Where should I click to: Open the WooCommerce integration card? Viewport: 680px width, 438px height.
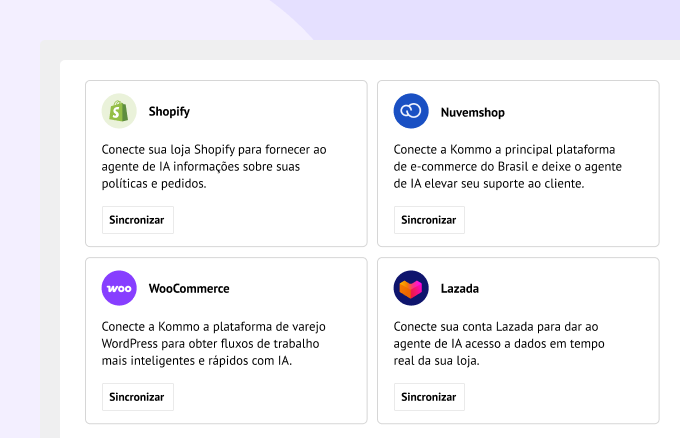coord(280,395)
